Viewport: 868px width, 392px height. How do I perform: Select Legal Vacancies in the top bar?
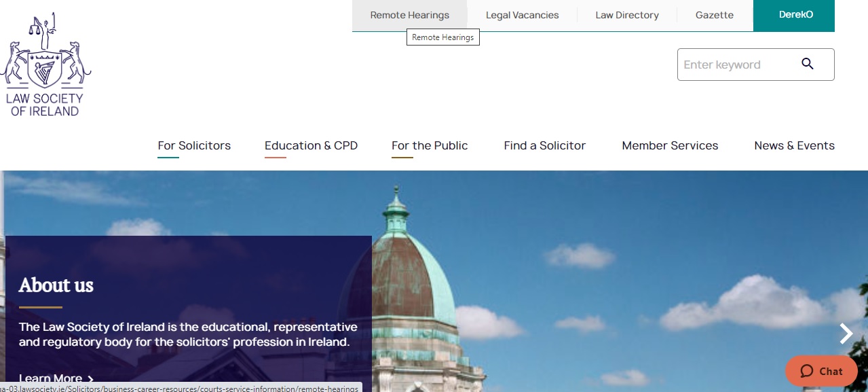(x=522, y=14)
